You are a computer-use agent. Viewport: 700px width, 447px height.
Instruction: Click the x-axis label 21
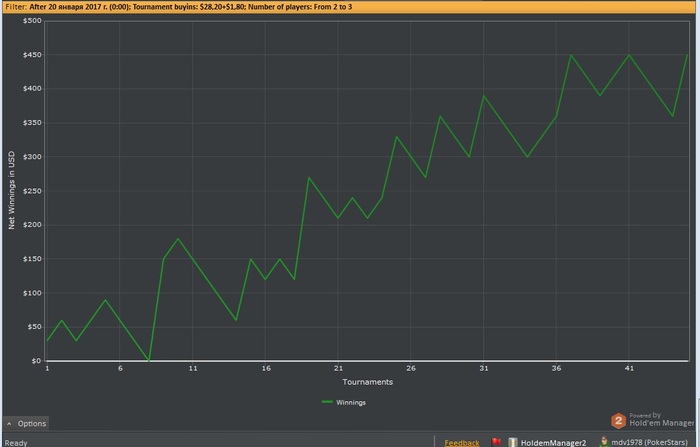tap(338, 368)
